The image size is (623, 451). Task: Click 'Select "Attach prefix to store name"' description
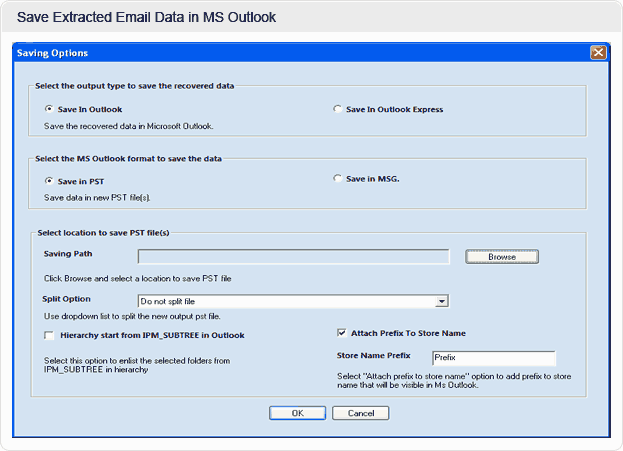pos(454,380)
